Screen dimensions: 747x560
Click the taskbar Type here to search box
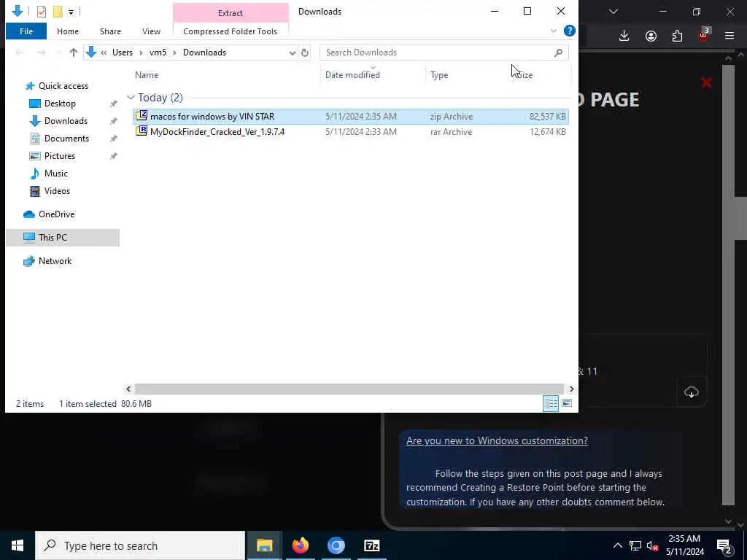click(x=140, y=545)
